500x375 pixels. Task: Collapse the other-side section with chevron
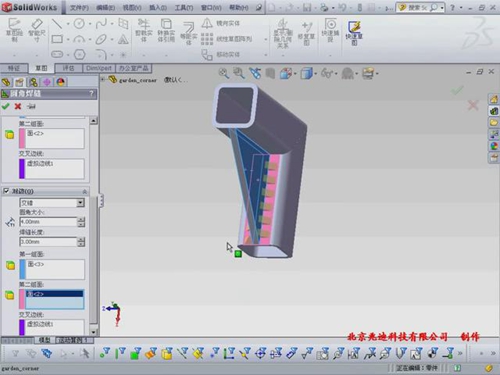[x=85, y=191]
